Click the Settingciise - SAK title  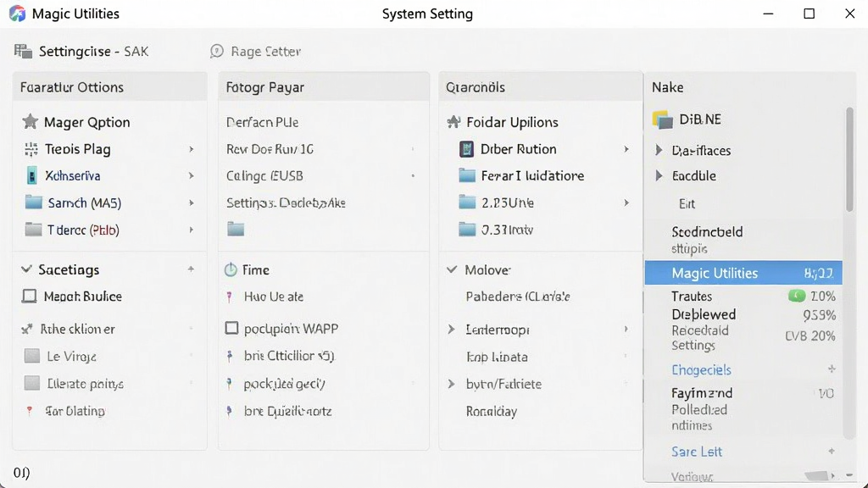point(93,52)
